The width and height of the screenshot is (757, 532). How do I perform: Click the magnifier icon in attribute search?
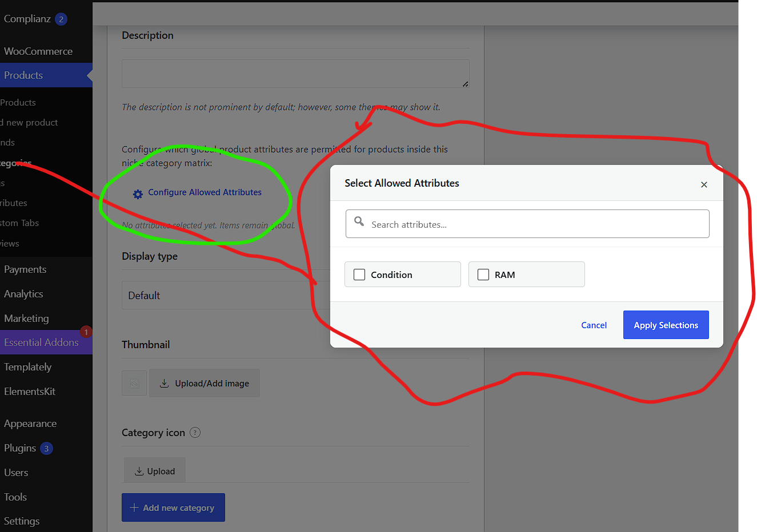(359, 221)
